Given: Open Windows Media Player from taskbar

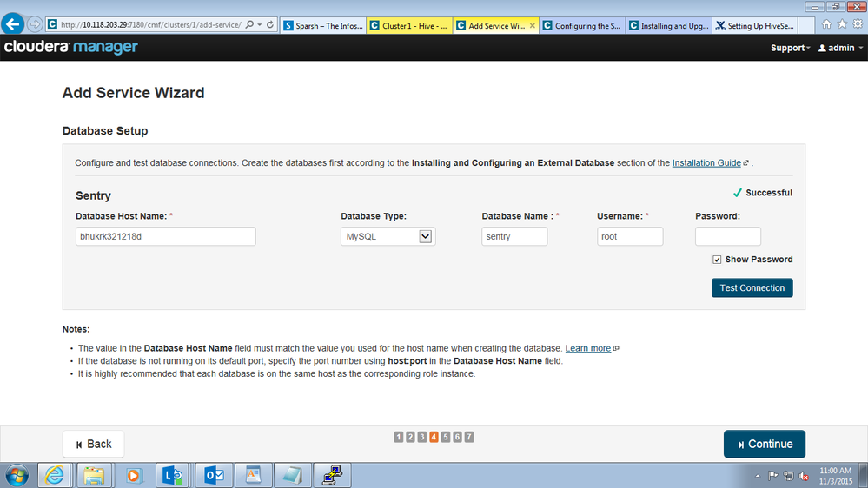Looking at the screenshot, I should [134, 475].
